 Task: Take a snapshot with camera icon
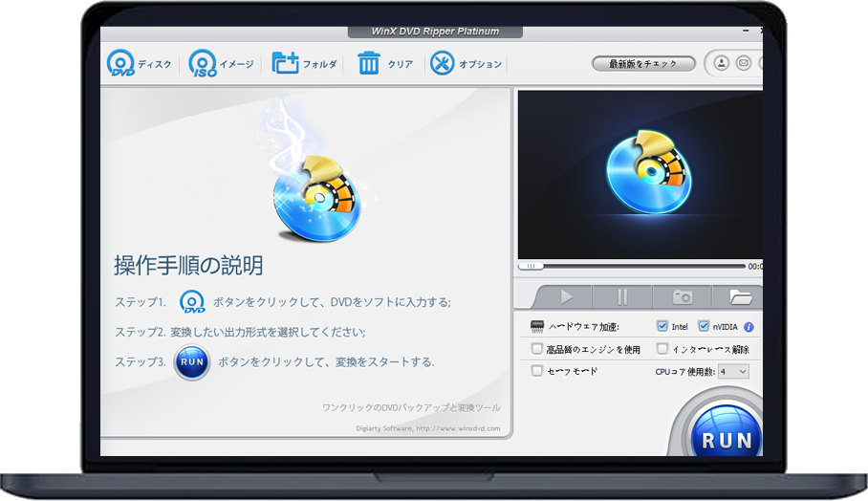[682, 297]
